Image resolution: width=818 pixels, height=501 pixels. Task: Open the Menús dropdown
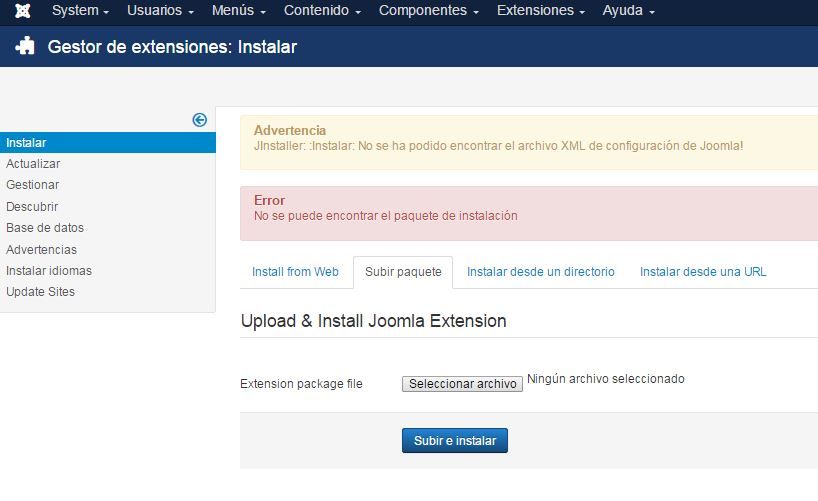point(239,10)
